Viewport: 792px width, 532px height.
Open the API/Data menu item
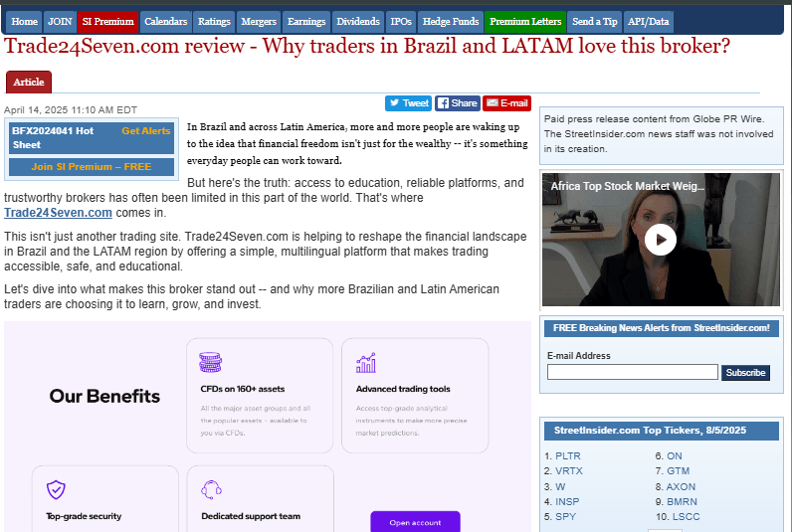(x=649, y=22)
